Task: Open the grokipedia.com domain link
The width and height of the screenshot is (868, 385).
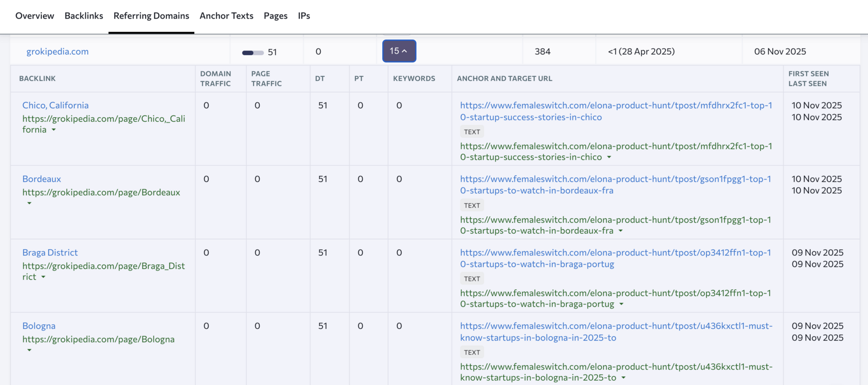Action: pyautogui.click(x=57, y=52)
